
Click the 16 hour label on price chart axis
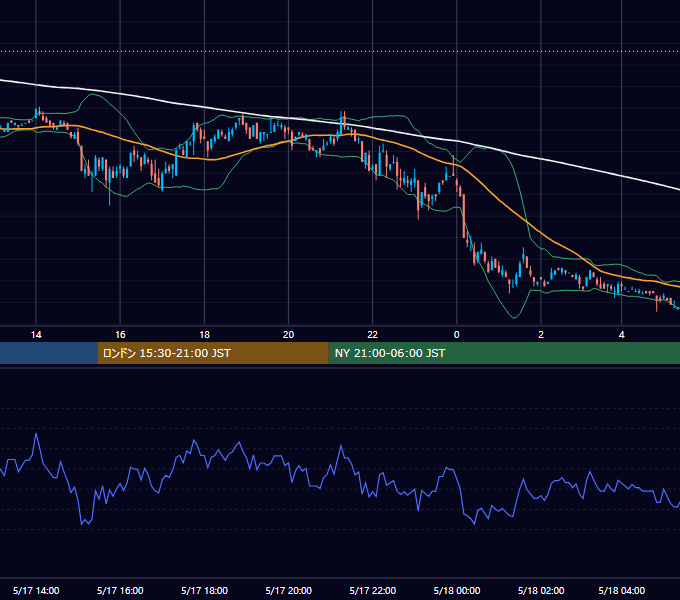click(120, 335)
